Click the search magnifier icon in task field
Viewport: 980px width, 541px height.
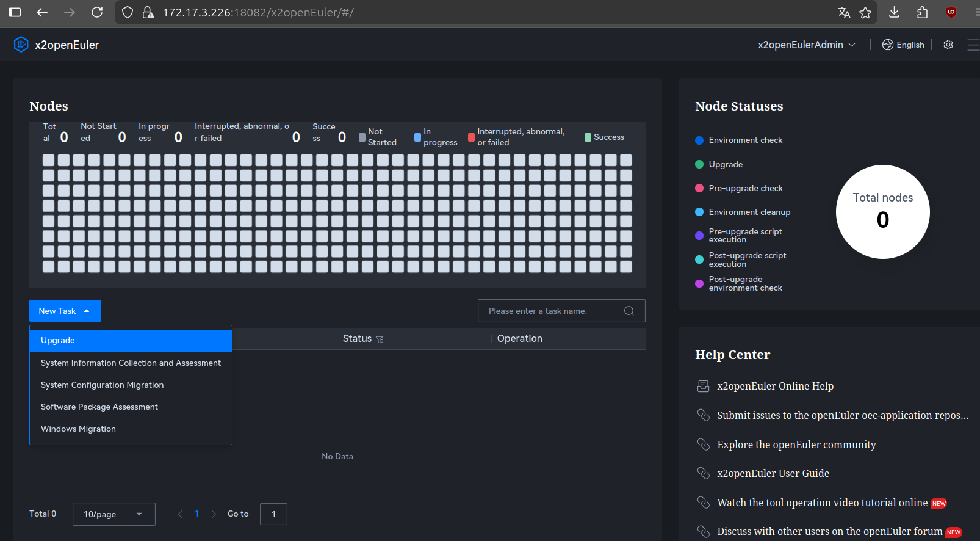629,311
